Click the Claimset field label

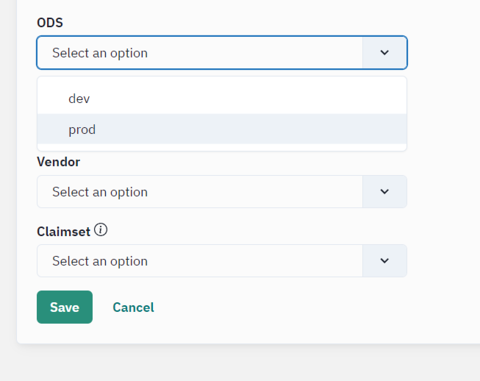tap(64, 232)
